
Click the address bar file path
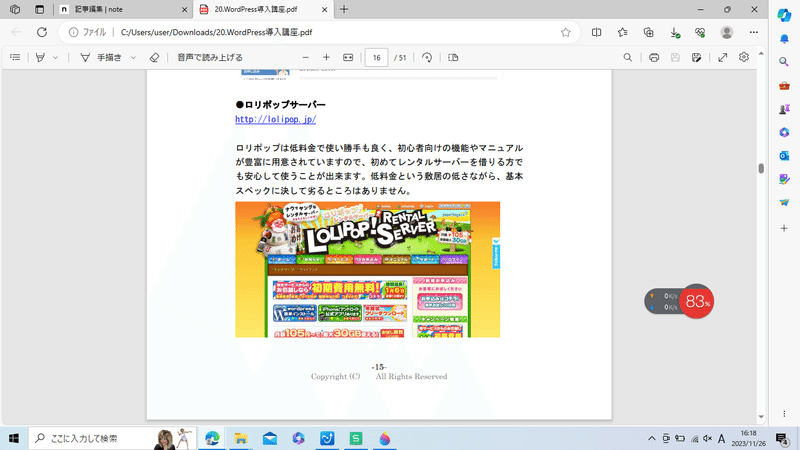(216, 32)
